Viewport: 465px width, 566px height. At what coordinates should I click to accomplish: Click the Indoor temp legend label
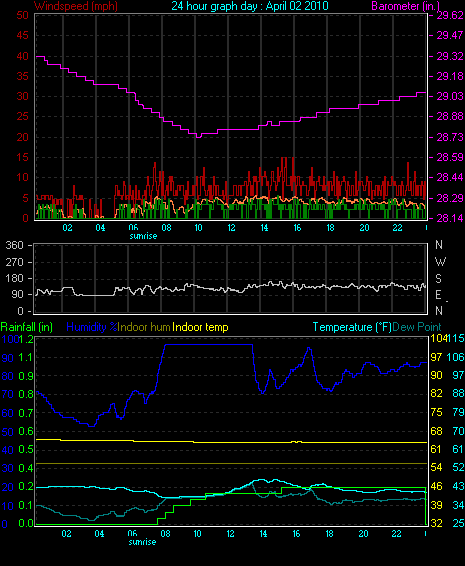(200, 327)
